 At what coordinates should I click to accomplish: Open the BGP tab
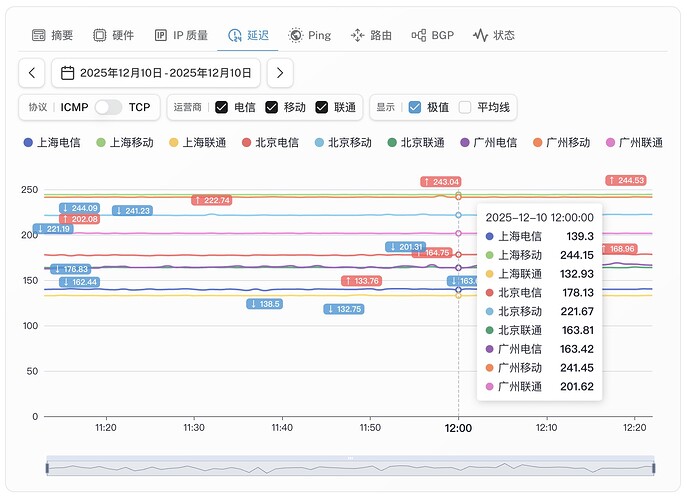coord(432,35)
